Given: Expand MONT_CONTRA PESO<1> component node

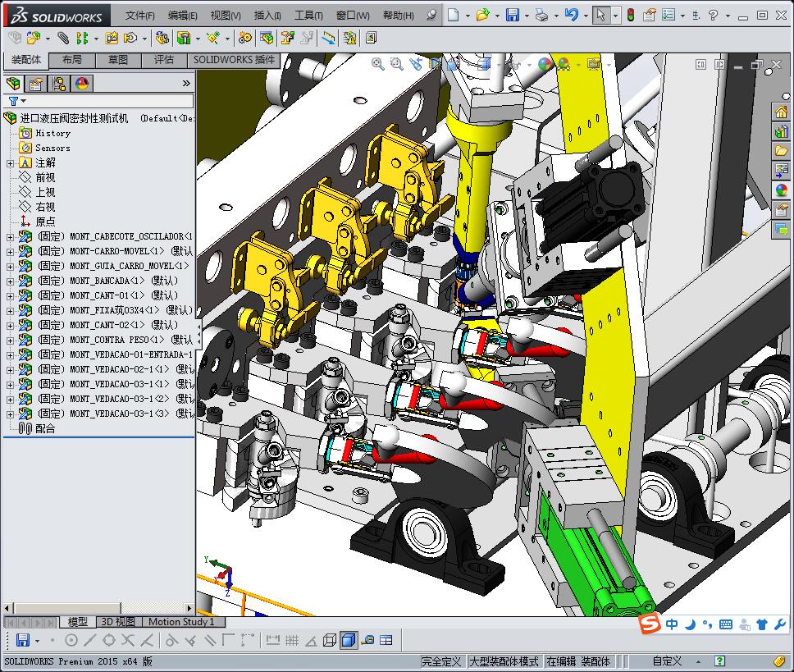Looking at the screenshot, I should tap(10, 340).
